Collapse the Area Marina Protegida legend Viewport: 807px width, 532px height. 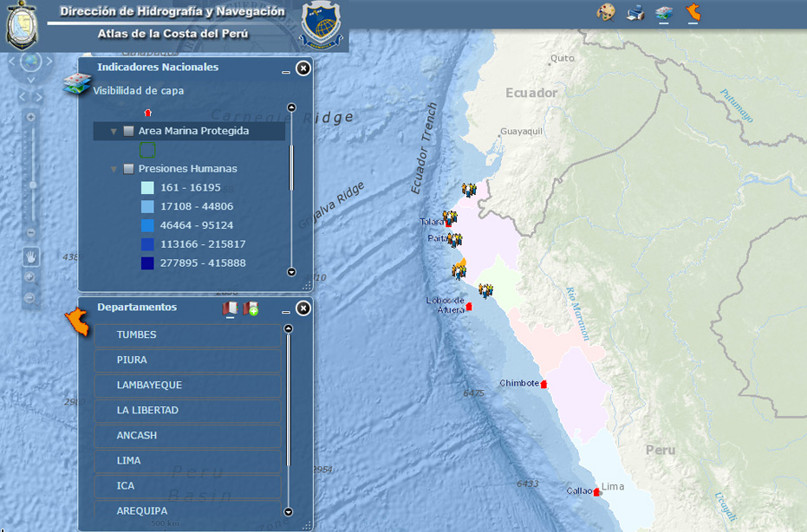point(114,132)
